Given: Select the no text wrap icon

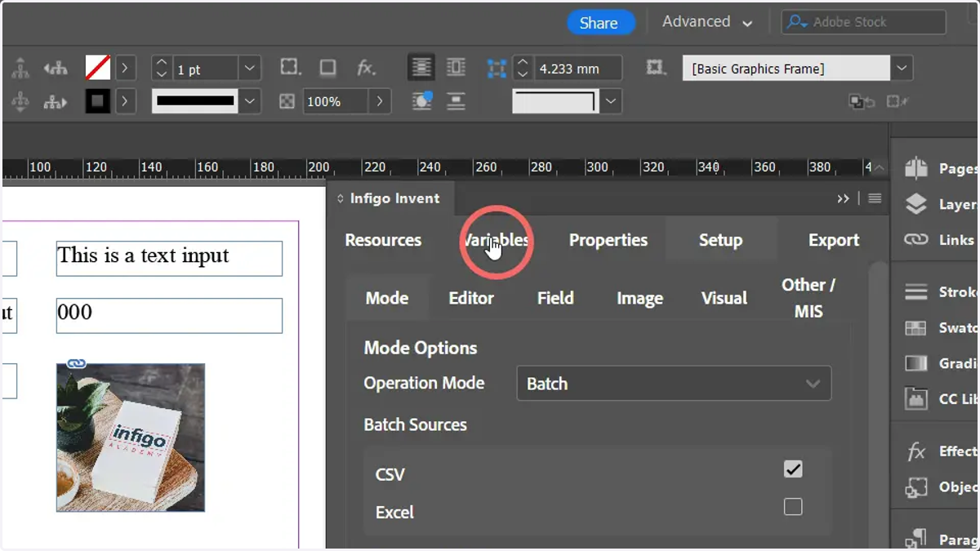Looking at the screenshot, I should 421,67.
